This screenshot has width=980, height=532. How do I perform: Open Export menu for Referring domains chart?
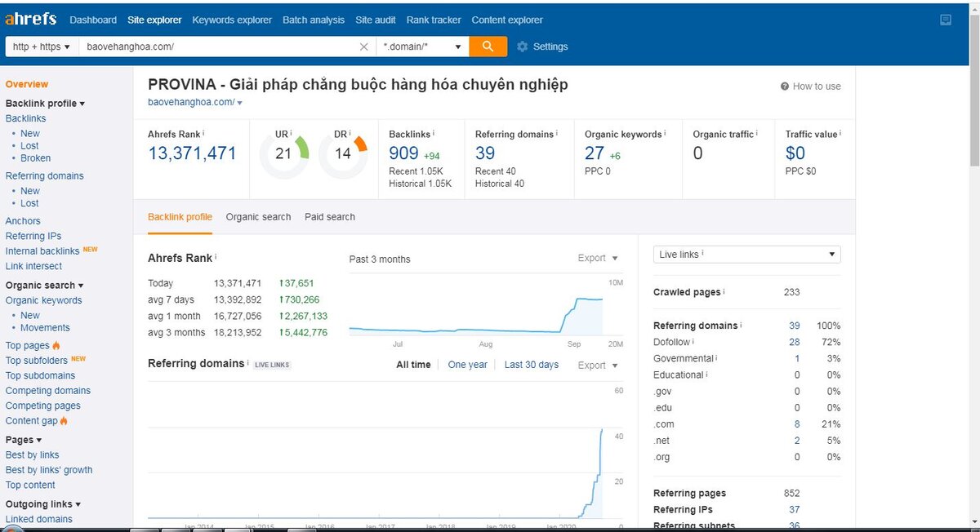tap(598, 366)
